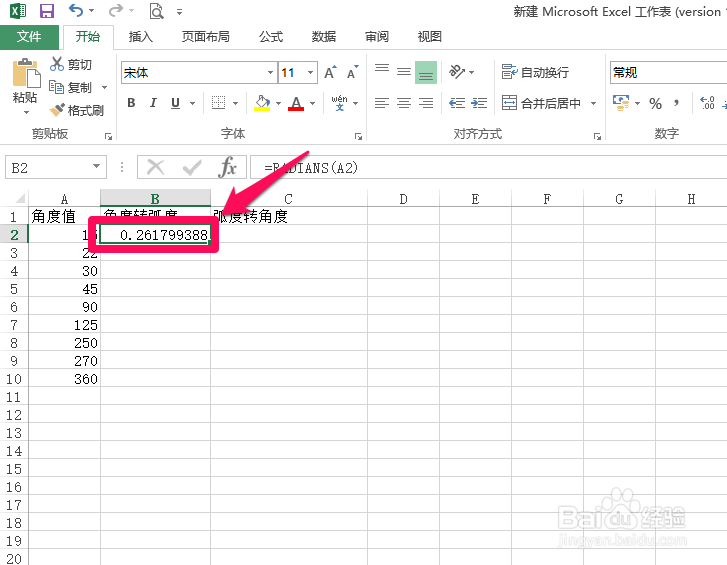This screenshot has height=565, width=727.
Task: Cut selection with the scissors icon
Action: [57, 64]
